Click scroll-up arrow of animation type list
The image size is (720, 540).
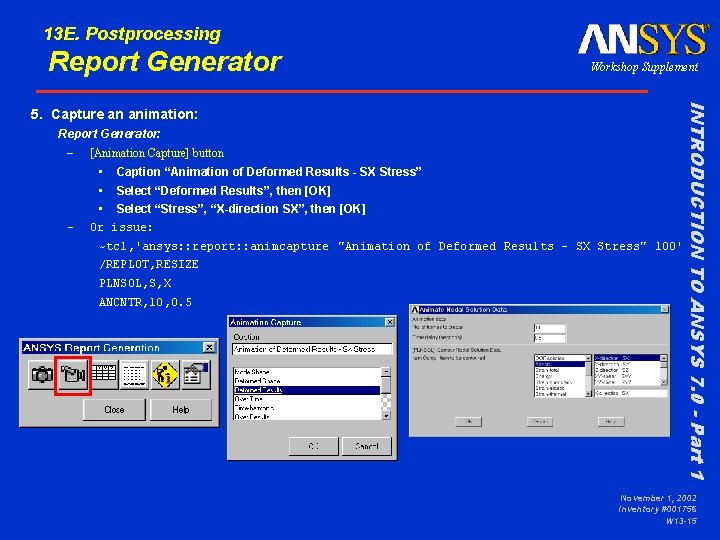point(386,372)
